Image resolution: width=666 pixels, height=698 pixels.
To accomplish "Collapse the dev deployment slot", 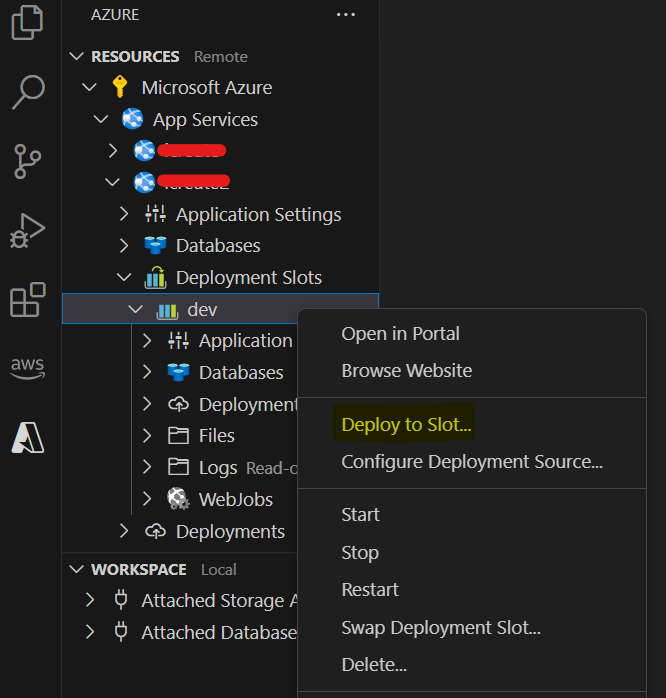I will click(x=135, y=310).
